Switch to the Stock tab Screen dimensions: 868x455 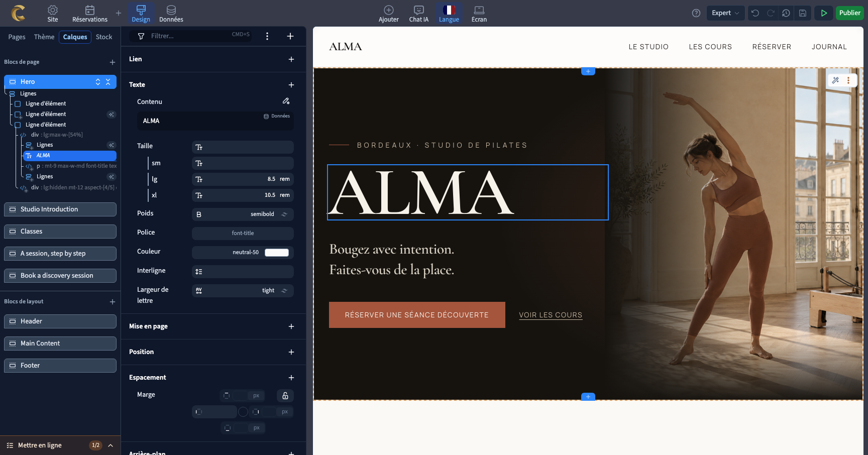(x=104, y=37)
